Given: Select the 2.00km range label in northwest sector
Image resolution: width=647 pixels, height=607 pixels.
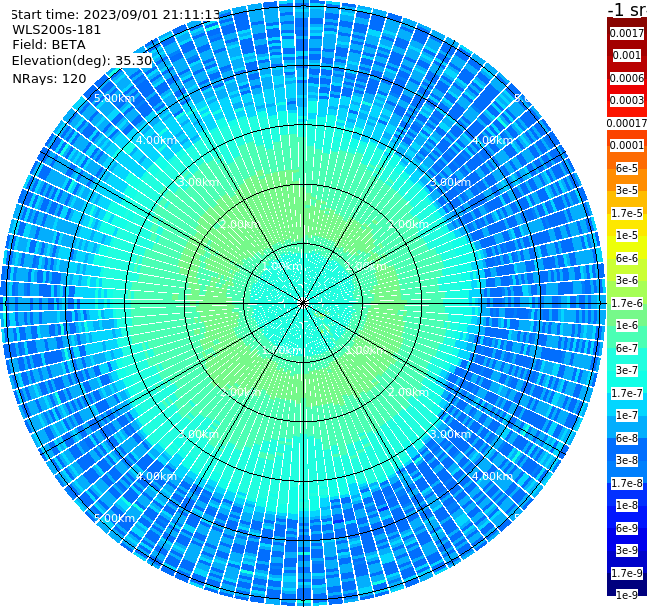Looking at the screenshot, I should [240, 224].
